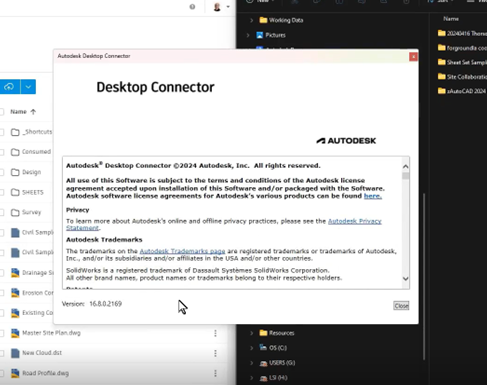Open the license agreements 'here' link
Viewport: 487px width, 385px height.
pyautogui.click(x=373, y=196)
